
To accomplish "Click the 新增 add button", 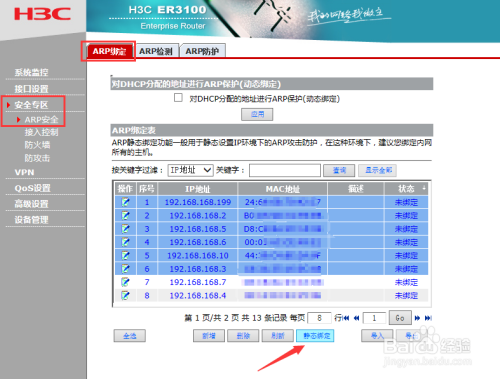I will click(x=209, y=336).
